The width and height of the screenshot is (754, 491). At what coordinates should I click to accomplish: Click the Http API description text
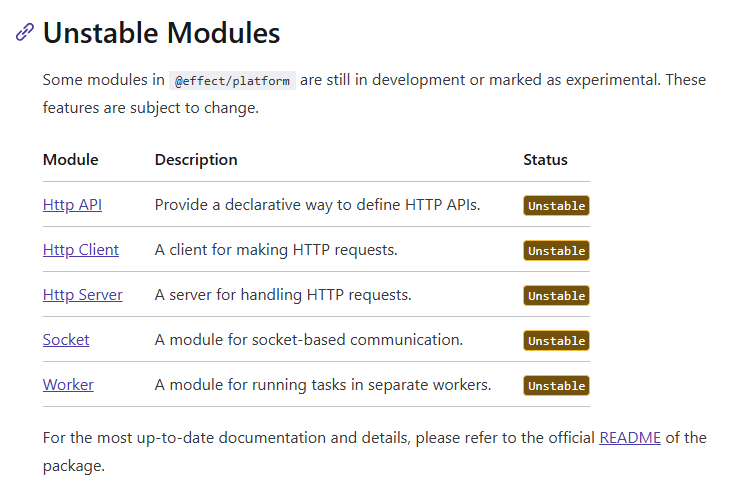317,205
